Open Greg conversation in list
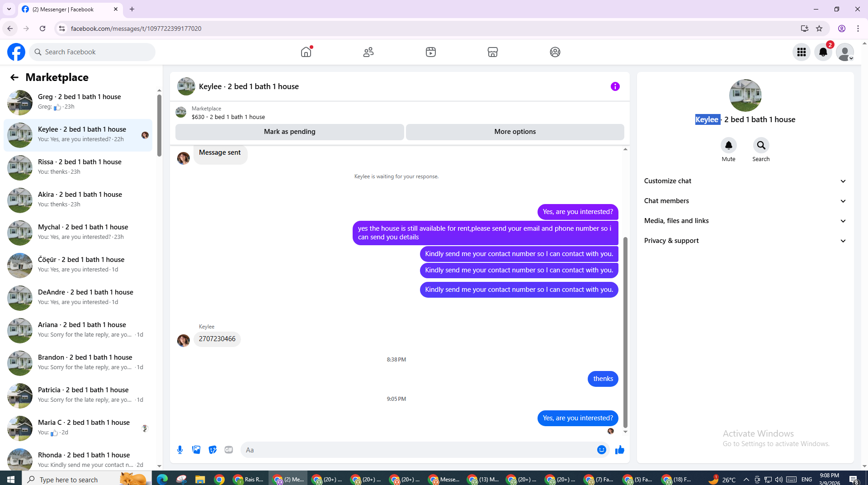Screen dimensions: 868x485 click(x=78, y=102)
